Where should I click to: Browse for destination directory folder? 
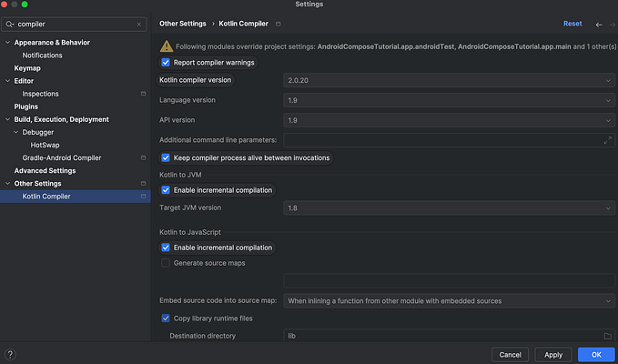(607, 336)
